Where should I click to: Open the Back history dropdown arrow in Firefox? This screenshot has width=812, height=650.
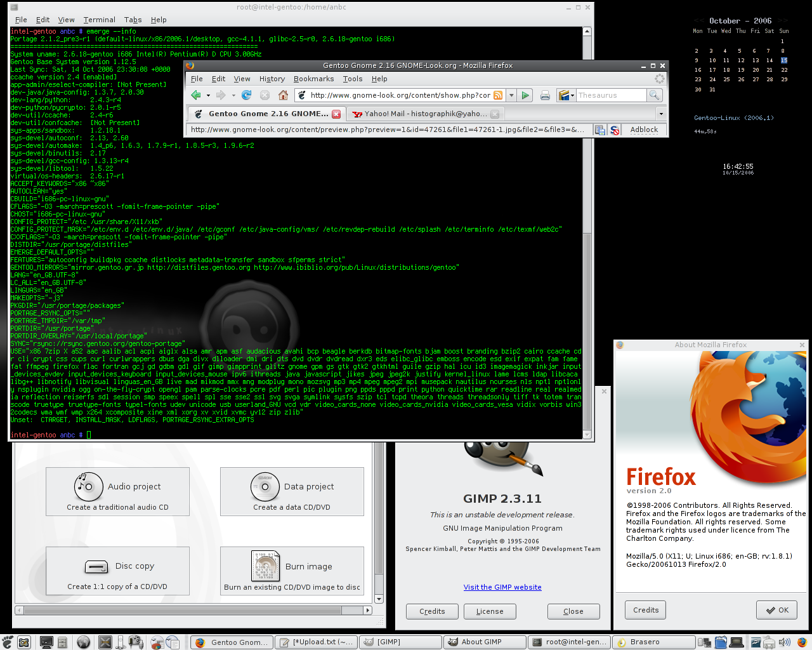click(207, 95)
